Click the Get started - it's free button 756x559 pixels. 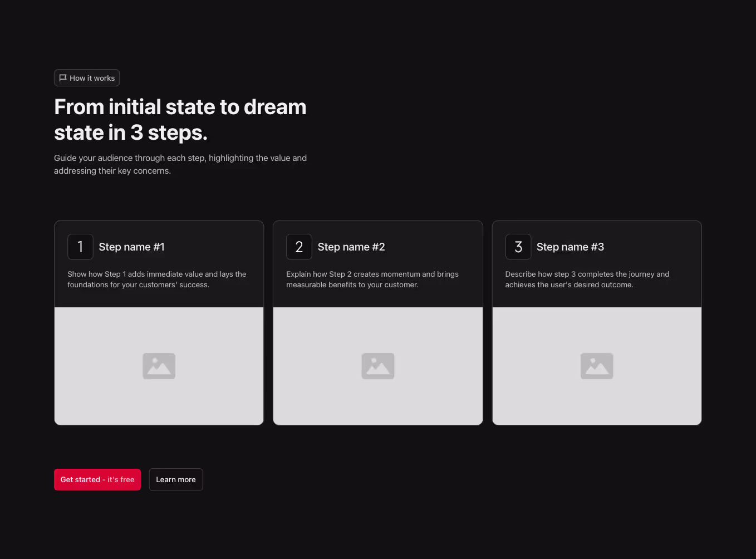(x=97, y=479)
